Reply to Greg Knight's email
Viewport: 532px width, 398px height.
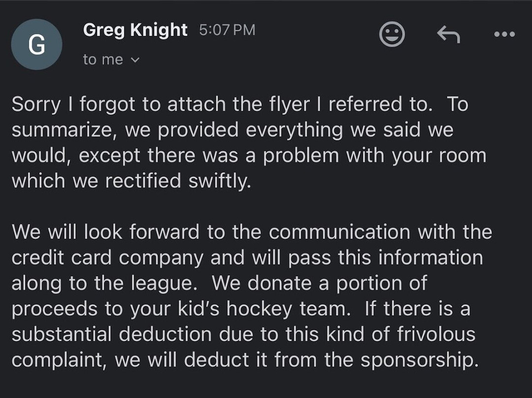coord(448,34)
